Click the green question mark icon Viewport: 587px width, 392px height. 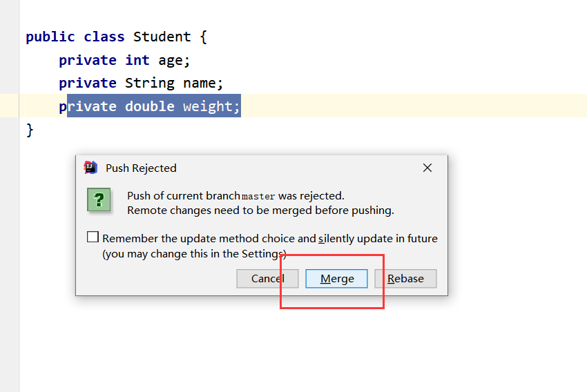click(x=99, y=199)
